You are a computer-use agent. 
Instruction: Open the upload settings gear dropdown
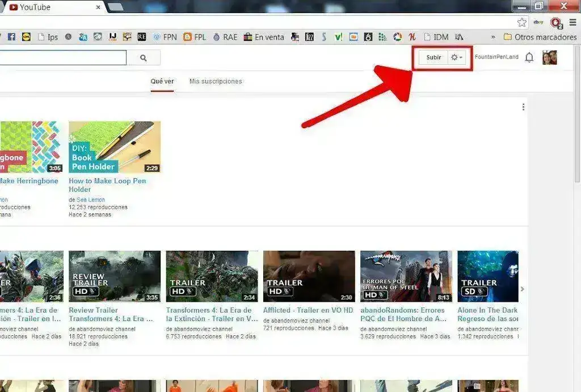[455, 57]
